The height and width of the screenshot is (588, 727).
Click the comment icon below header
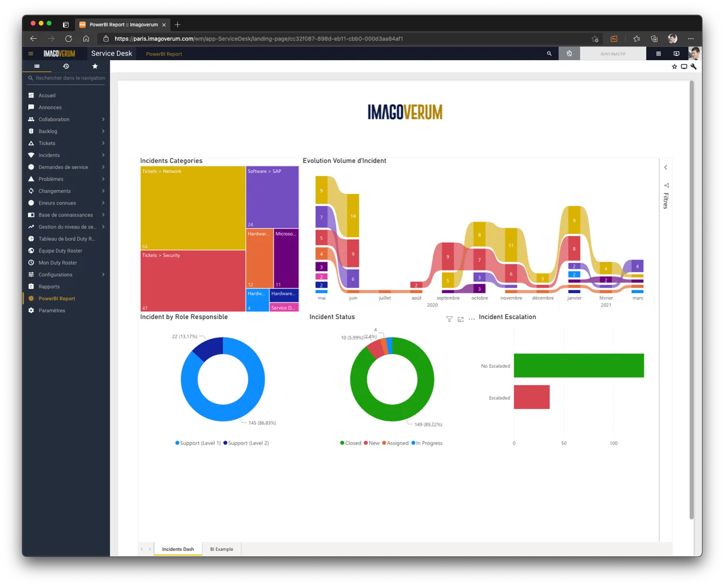[x=684, y=66]
